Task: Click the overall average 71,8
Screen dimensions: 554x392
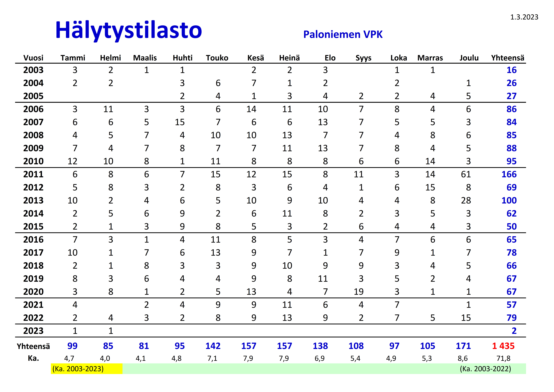Action: (503, 358)
